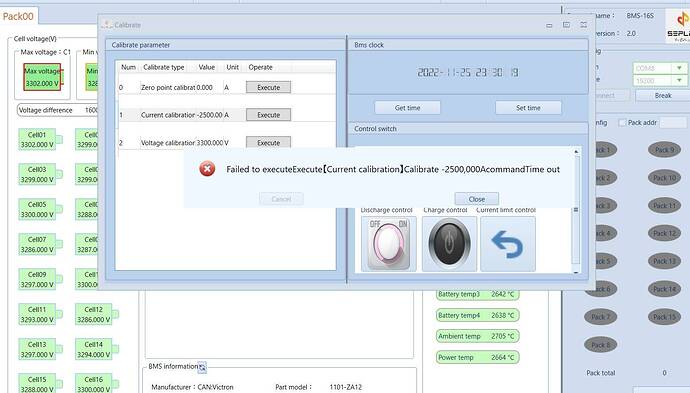Enable the Pack addr checkbox
690x393 pixels.
click(x=622, y=122)
